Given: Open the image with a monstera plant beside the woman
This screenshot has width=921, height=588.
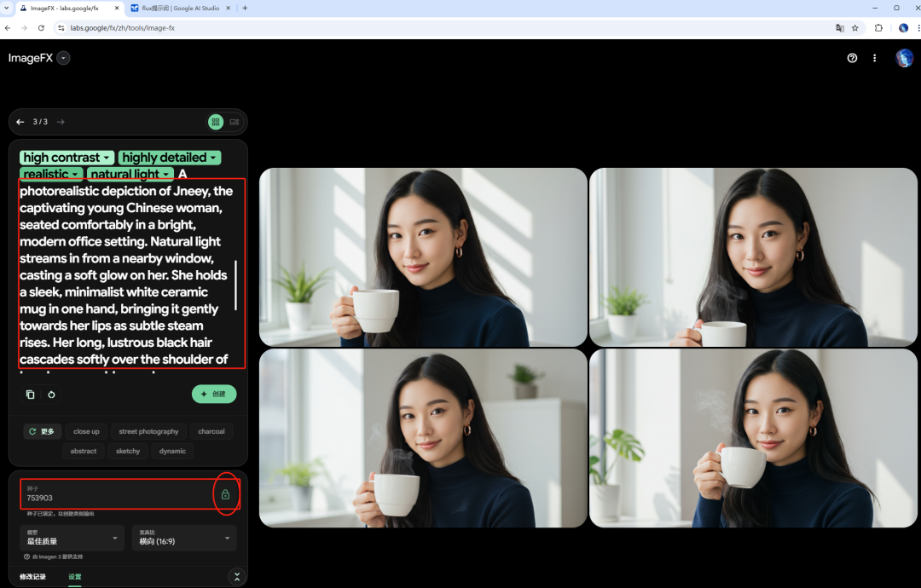Looking at the screenshot, I should coord(753,438).
